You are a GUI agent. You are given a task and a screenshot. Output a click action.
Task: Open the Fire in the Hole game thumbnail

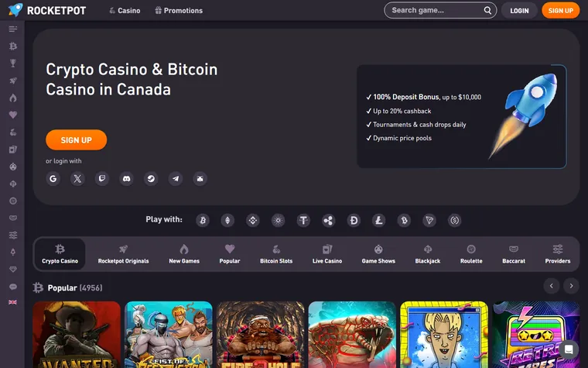pyautogui.click(x=261, y=335)
